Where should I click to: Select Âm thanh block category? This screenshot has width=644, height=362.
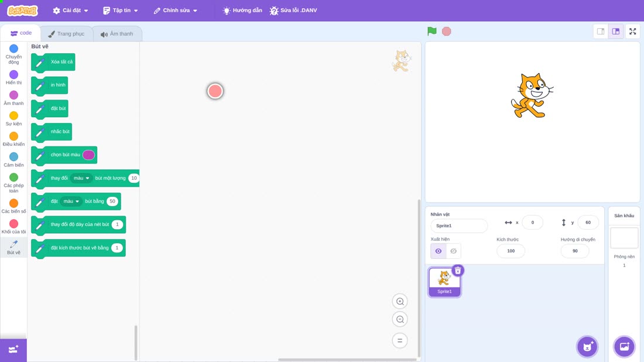13,98
